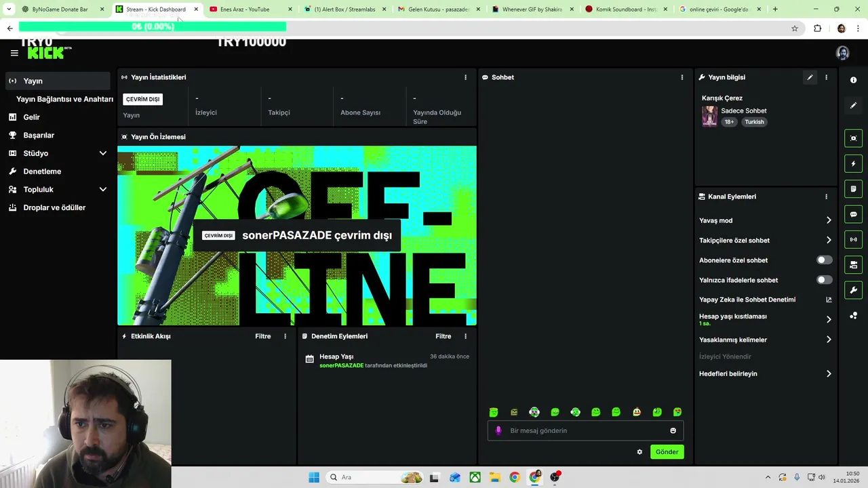Click the Windows Start button

[314, 477]
